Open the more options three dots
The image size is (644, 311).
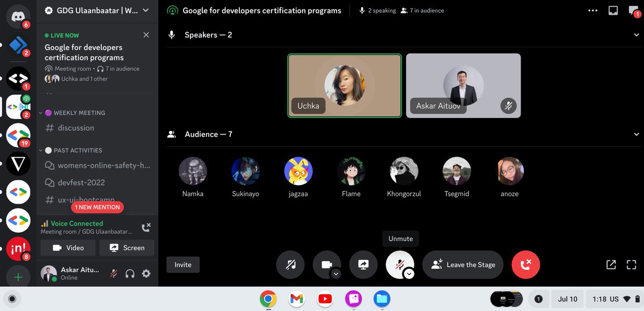tap(593, 10)
